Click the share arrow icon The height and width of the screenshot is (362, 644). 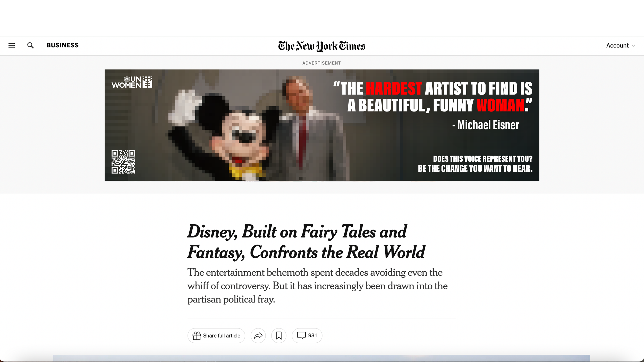click(x=258, y=335)
